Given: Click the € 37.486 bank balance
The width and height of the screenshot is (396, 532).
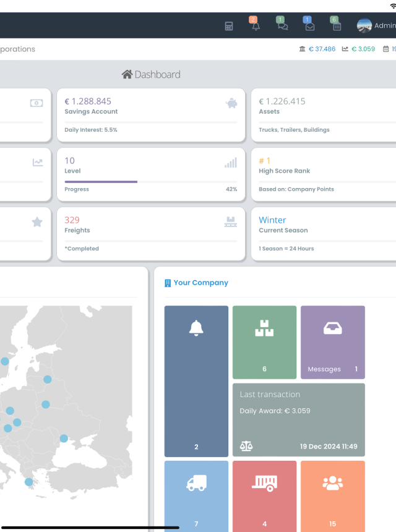Looking at the screenshot, I should (x=322, y=49).
